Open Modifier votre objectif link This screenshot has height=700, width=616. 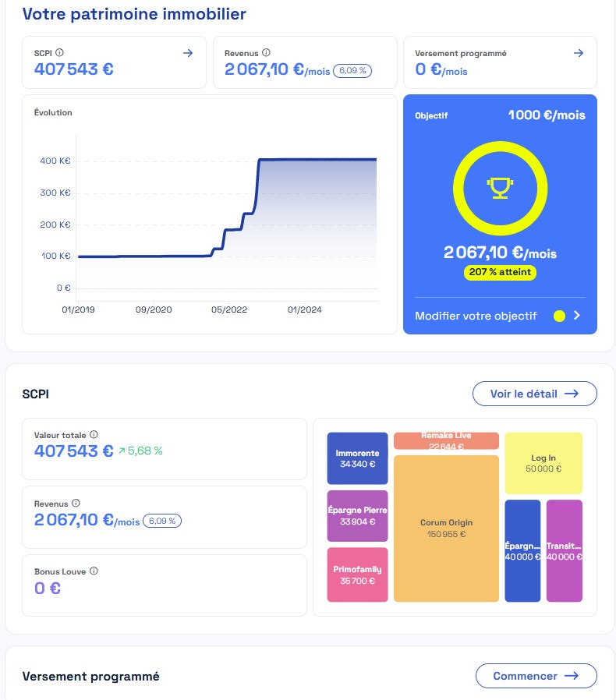(x=476, y=316)
